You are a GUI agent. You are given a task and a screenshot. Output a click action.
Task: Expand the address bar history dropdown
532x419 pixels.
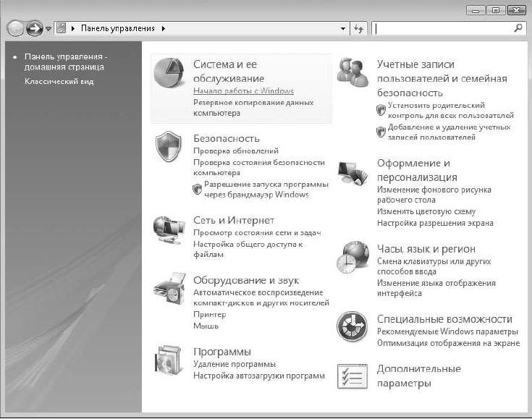click(343, 29)
